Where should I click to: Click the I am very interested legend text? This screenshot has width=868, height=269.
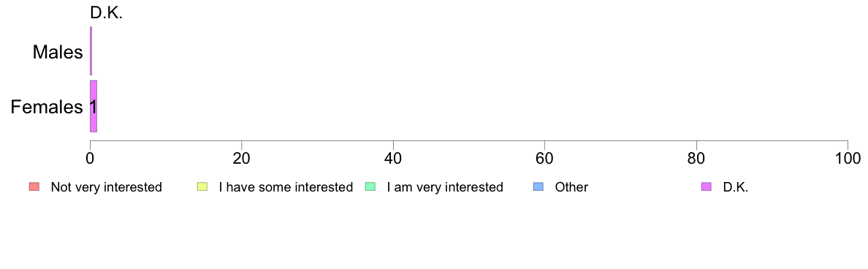[445, 187]
